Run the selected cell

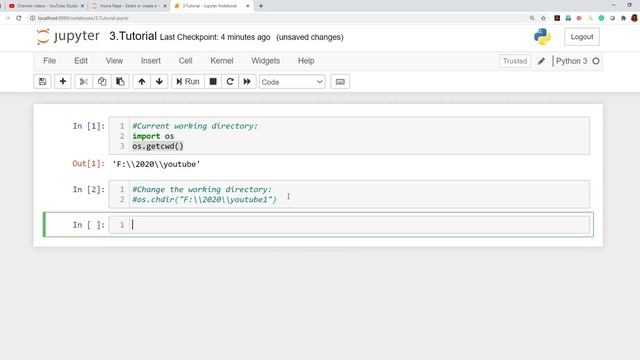click(x=188, y=82)
